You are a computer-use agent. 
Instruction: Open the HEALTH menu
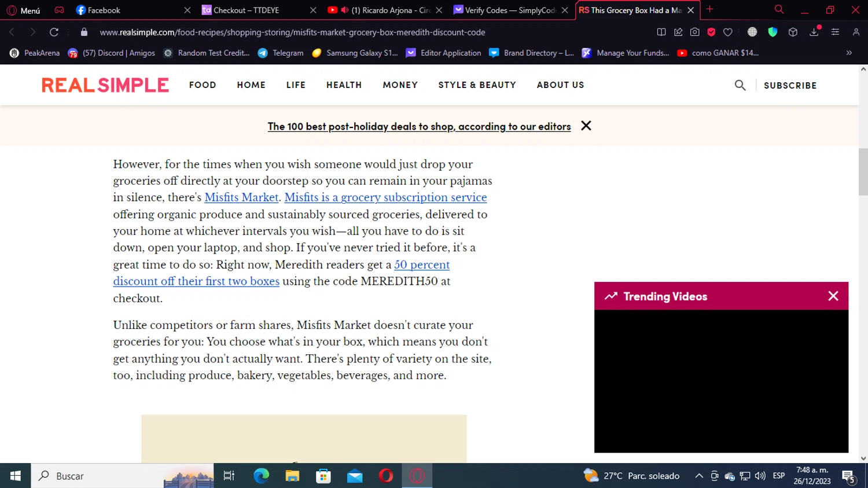point(344,85)
